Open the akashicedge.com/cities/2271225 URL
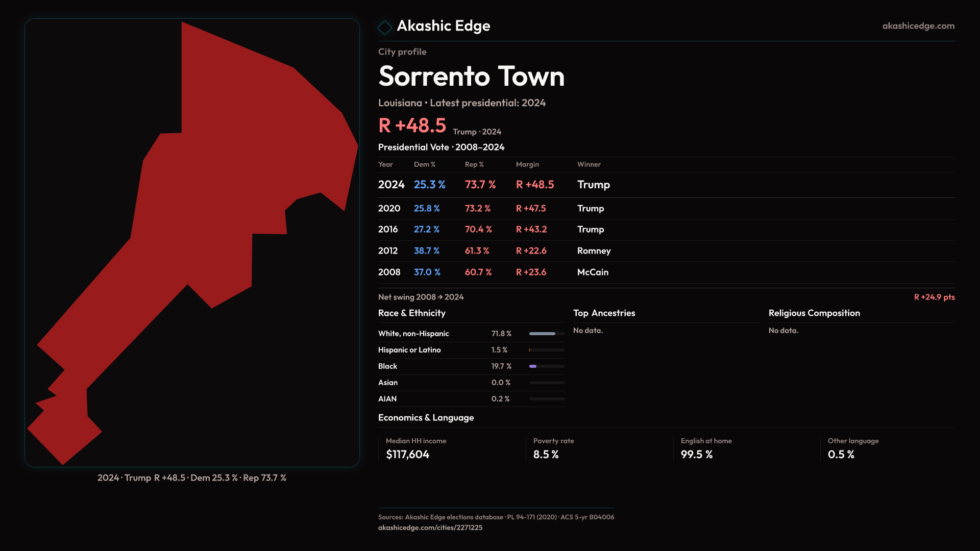This screenshot has width=980, height=551. point(430,528)
